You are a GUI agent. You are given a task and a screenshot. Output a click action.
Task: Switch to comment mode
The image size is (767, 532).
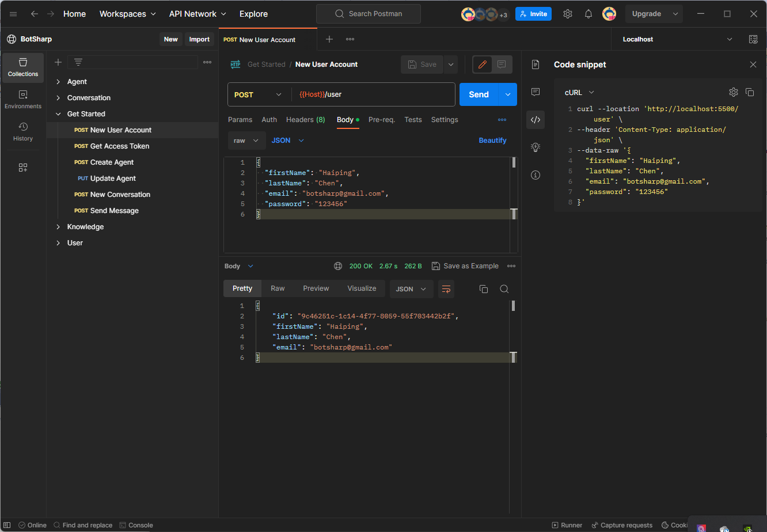tap(502, 64)
